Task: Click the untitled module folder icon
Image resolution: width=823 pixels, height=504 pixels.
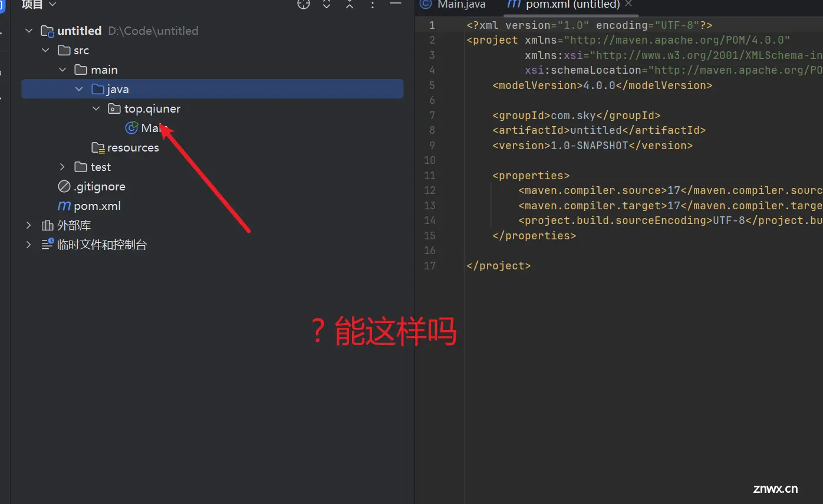Action: (x=47, y=31)
